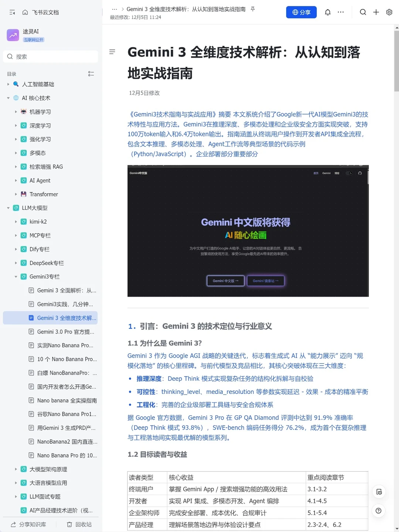Create new document with plus icon
Viewport: 399px width, 532px height.
click(x=376, y=12)
